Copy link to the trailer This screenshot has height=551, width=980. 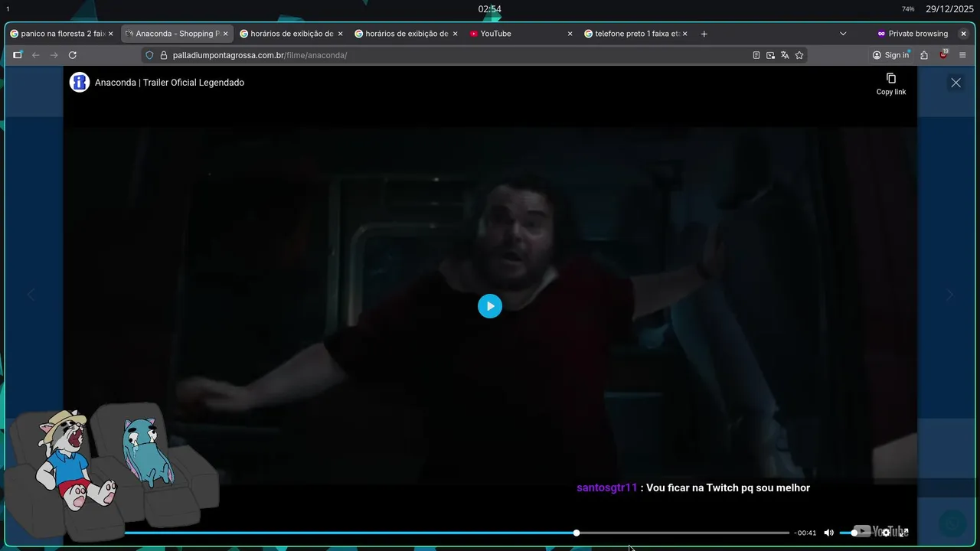890,84
